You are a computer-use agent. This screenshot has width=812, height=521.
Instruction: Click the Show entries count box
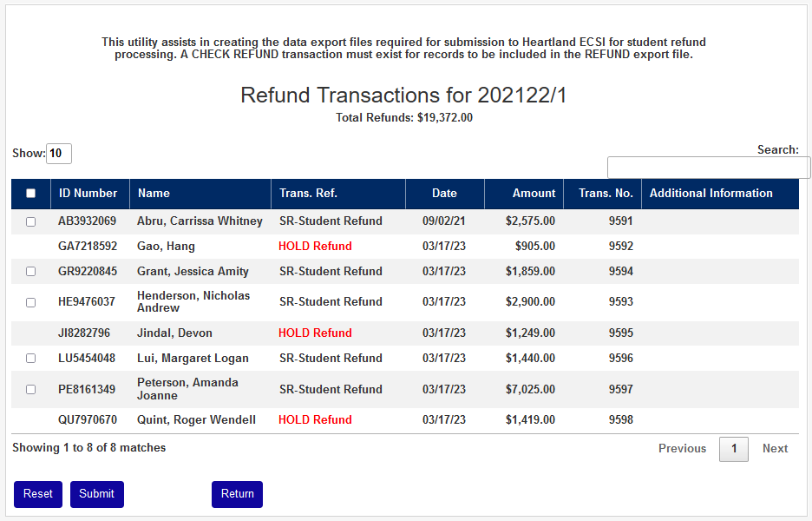61,153
